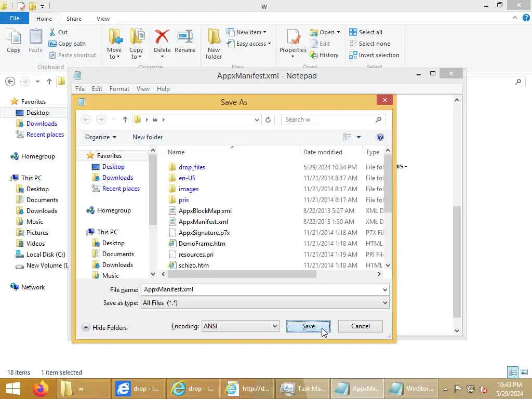Click Copy path in the ribbon
This screenshot has height=399, width=532.
pyautogui.click(x=67, y=44)
